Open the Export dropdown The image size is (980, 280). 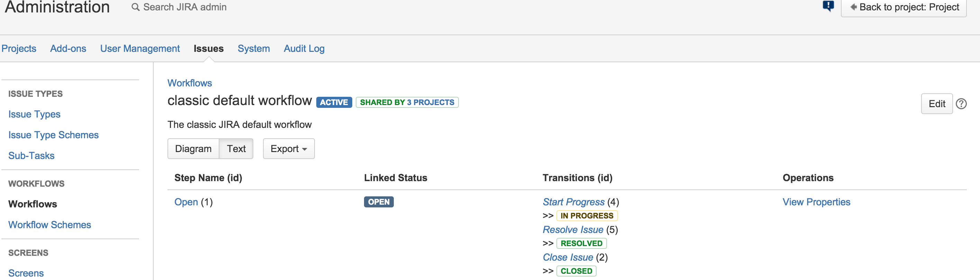click(x=288, y=149)
